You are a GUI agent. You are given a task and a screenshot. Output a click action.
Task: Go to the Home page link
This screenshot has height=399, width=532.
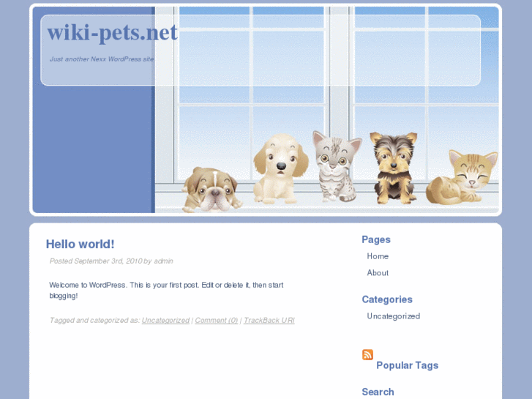coord(378,256)
